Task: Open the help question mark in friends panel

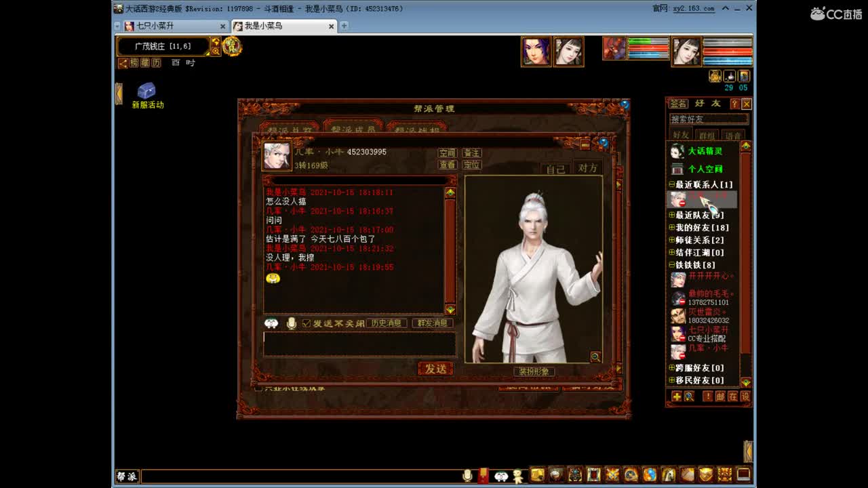Action: pyautogui.click(x=734, y=104)
